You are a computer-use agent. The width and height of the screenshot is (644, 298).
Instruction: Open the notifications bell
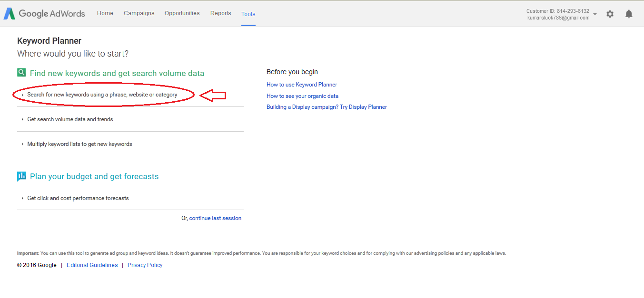point(629,14)
